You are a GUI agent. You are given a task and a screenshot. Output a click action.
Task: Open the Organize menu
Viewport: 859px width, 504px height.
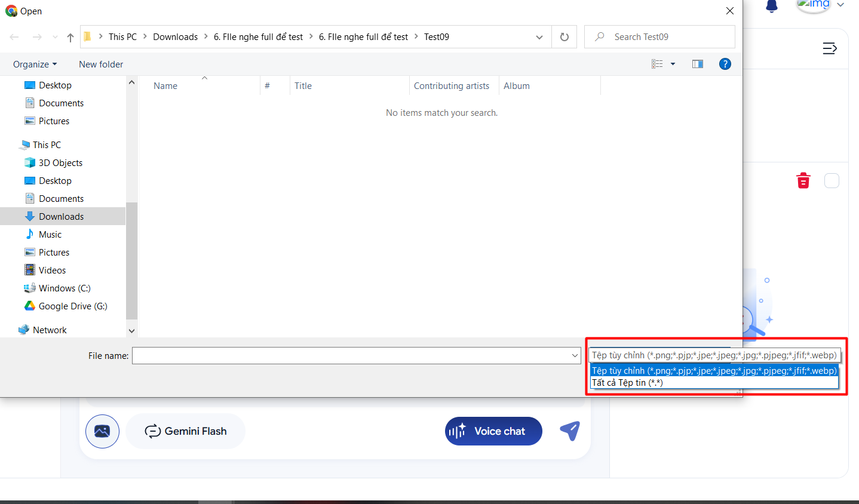click(35, 64)
